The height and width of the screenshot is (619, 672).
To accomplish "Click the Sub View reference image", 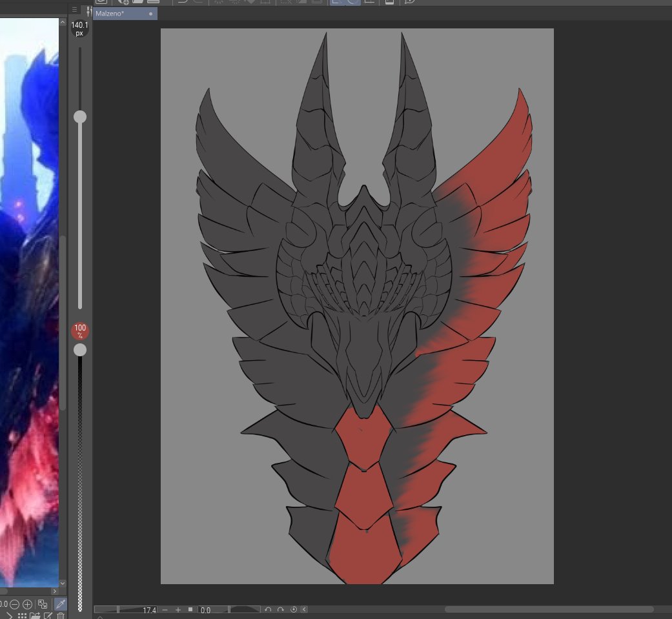I will pos(29,302).
